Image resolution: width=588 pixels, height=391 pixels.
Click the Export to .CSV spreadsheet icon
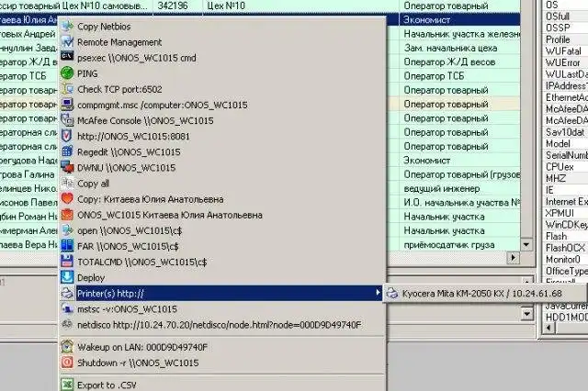pos(67,385)
